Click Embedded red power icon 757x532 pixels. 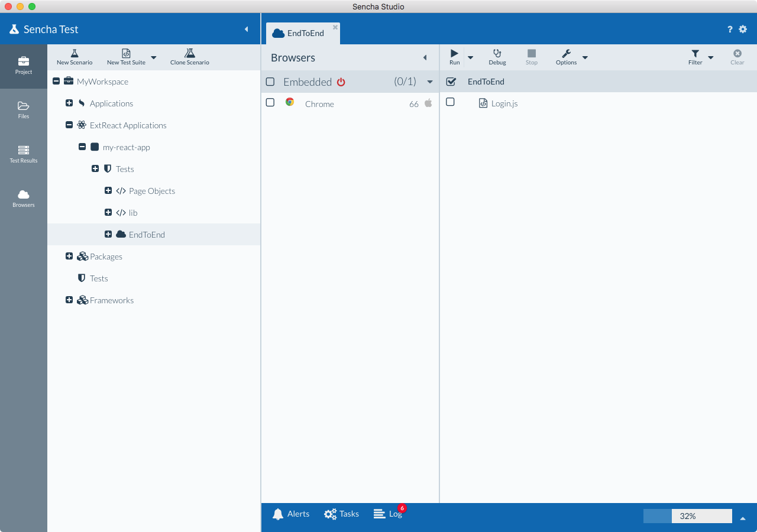tap(341, 82)
